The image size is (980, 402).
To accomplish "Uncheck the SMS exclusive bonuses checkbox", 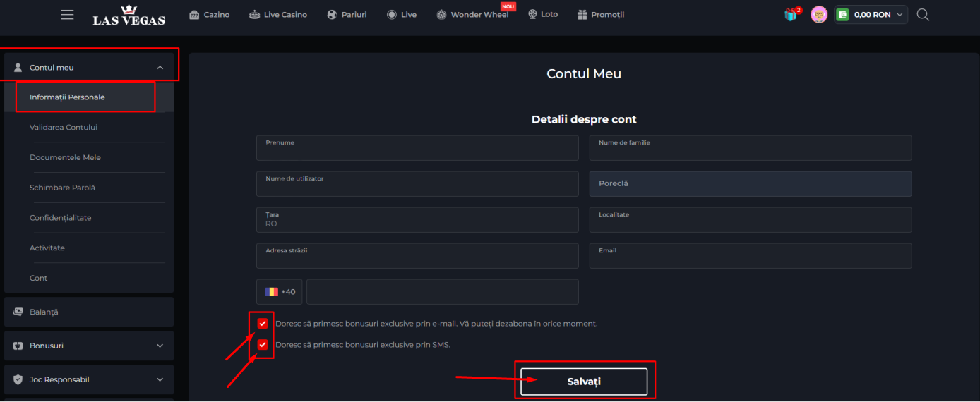I will 263,345.
